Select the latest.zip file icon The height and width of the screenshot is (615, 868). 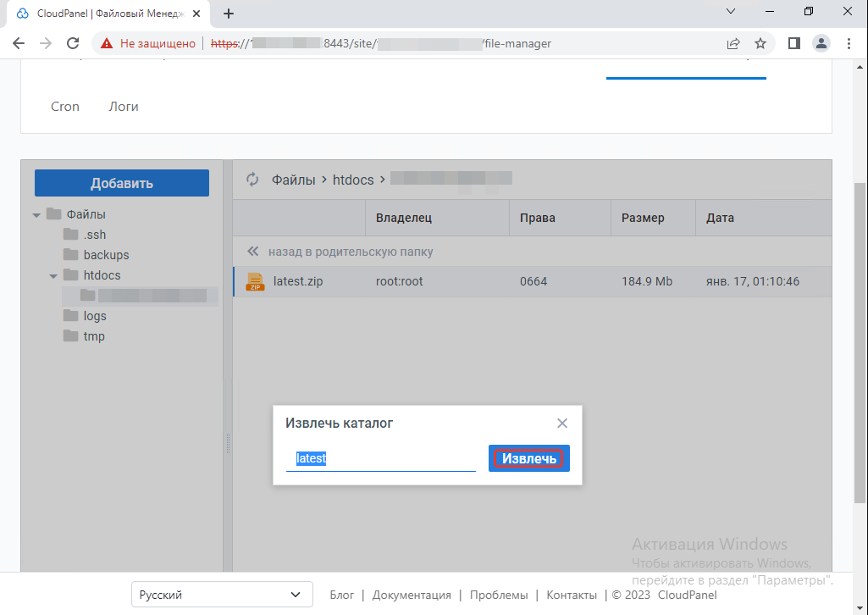pyautogui.click(x=254, y=281)
